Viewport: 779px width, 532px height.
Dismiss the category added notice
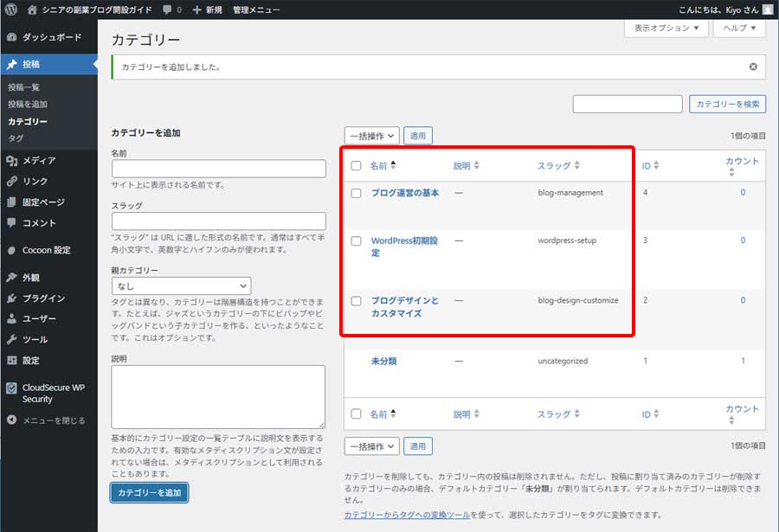[x=753, y=67]
